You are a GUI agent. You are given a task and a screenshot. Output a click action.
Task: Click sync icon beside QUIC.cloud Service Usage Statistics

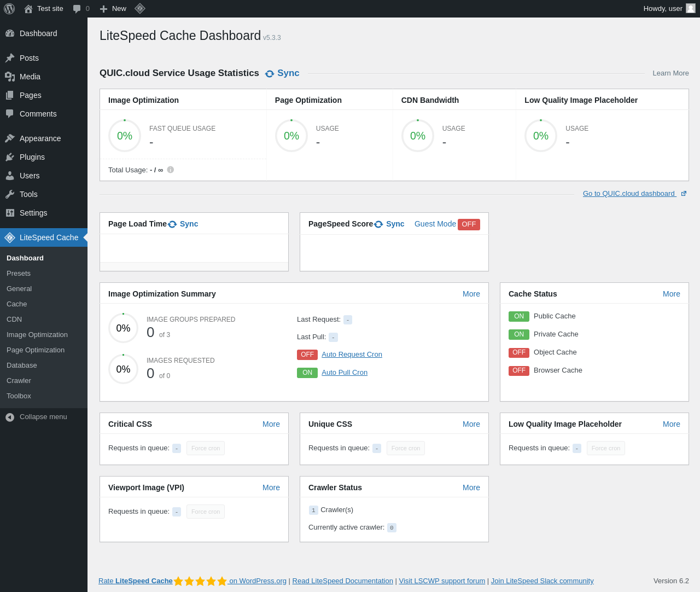tap(270, 74)
